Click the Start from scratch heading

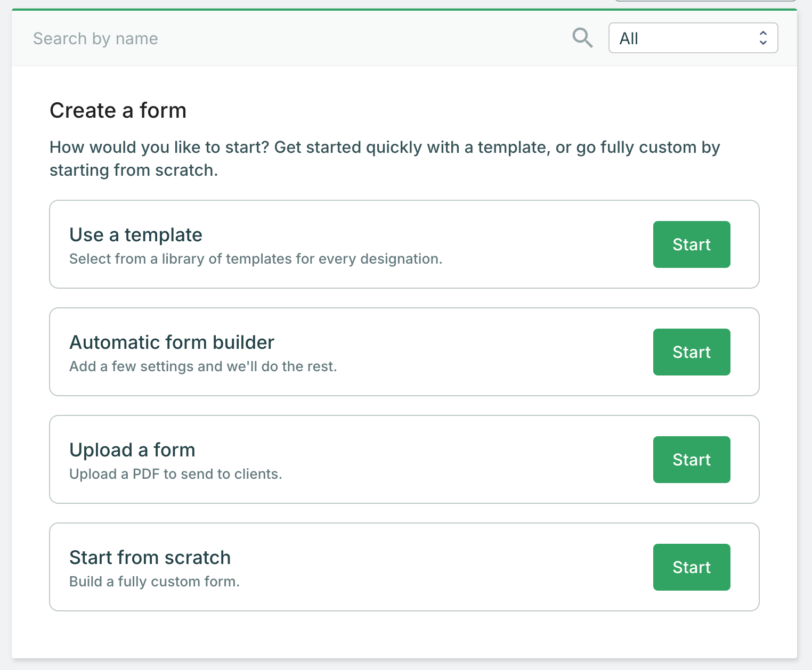pyautogui.click(x=150, y=558)
